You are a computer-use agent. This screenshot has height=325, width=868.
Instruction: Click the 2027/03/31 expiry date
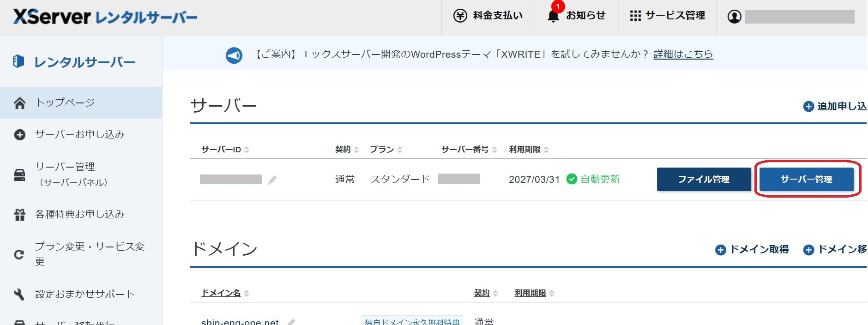[x=534, y=179]
